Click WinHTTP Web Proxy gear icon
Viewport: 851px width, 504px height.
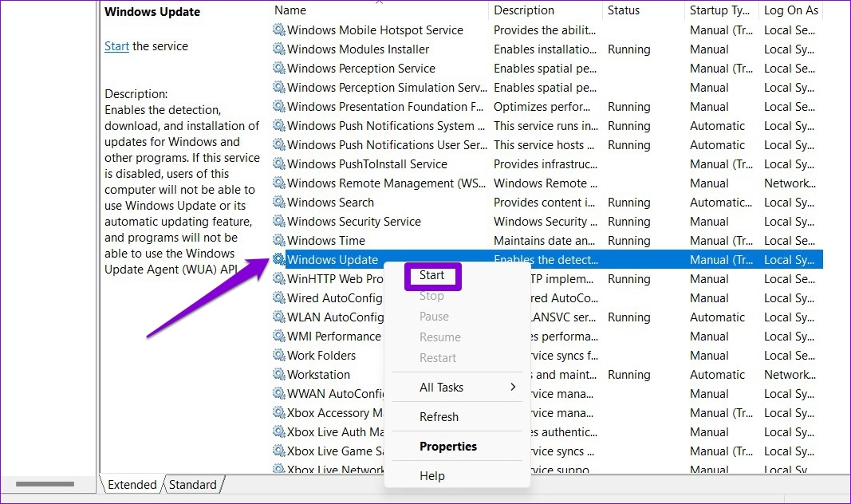(x=279, y=279)
